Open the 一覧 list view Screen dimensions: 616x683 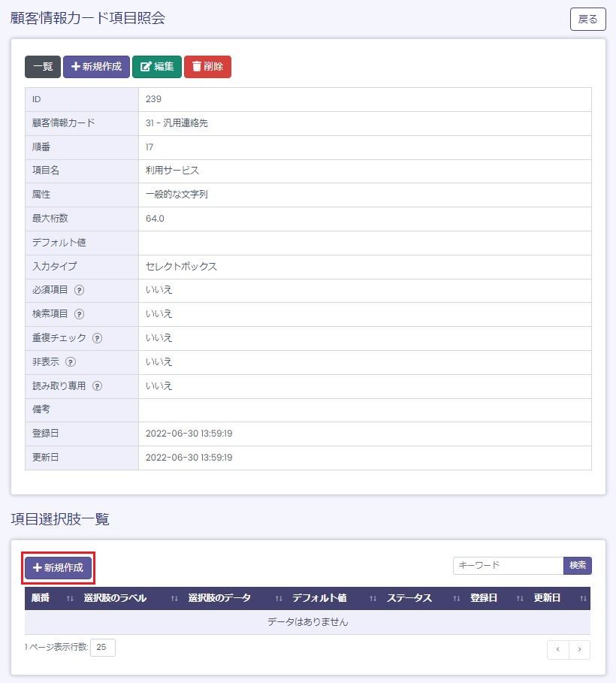pos(43,67)
